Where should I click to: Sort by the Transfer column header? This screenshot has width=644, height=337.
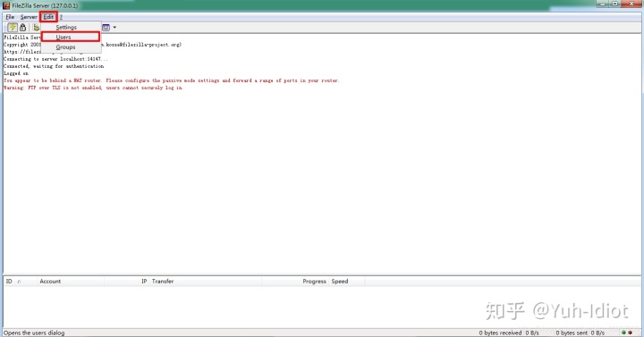click(x=206, y=282)
